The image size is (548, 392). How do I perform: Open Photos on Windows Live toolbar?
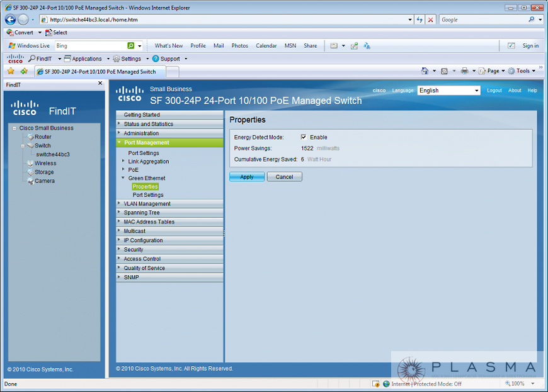tap(240, 46)
